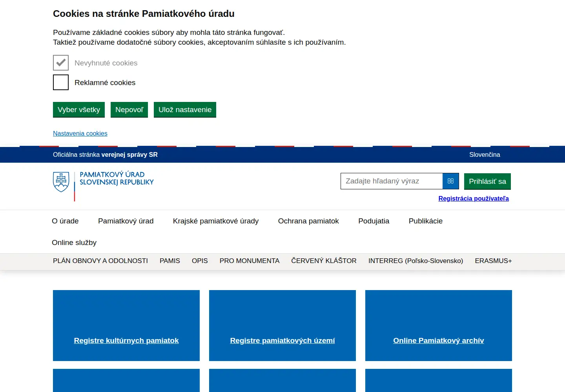Click the Nepovoľ cookies button
The image size is (565, 392).
click(x=129, y=110)
